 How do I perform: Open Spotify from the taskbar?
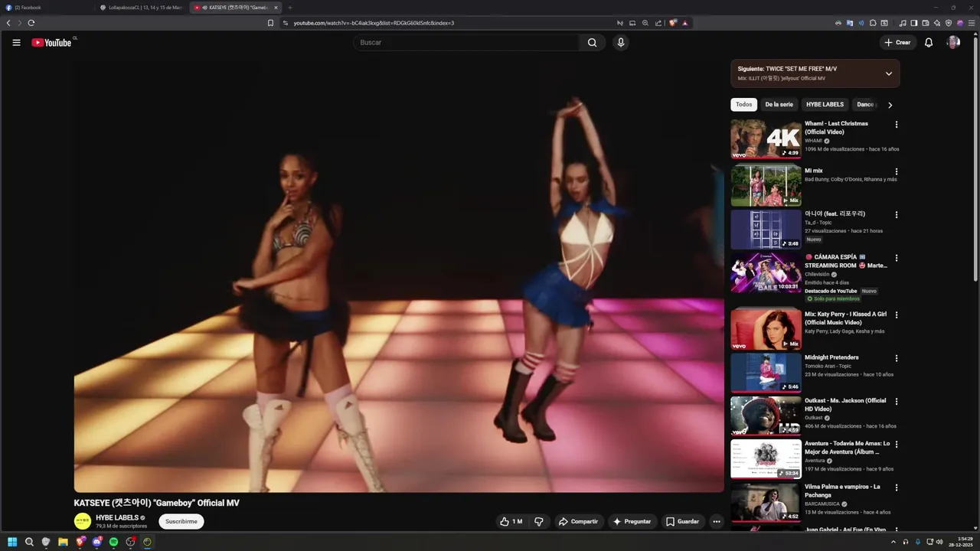pyautogui.click(x=113, y=542)
